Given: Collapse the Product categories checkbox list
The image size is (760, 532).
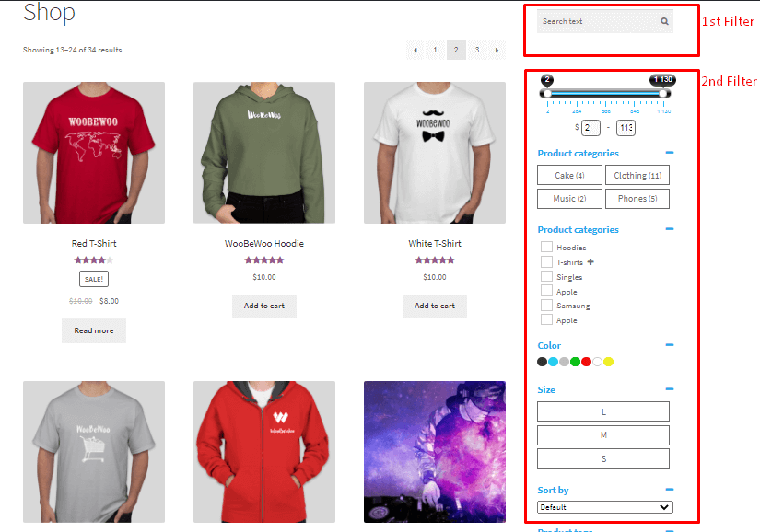Looking at the screenshot, I should (670, 229).
